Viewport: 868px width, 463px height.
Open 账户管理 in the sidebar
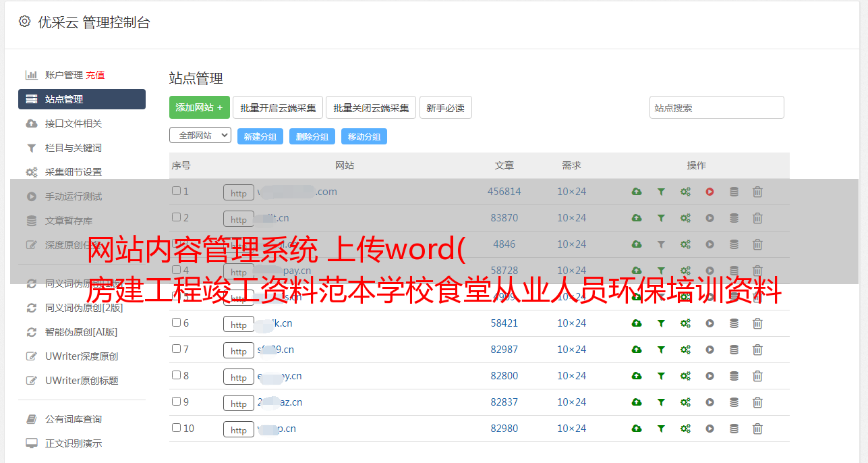pos(64,75)
